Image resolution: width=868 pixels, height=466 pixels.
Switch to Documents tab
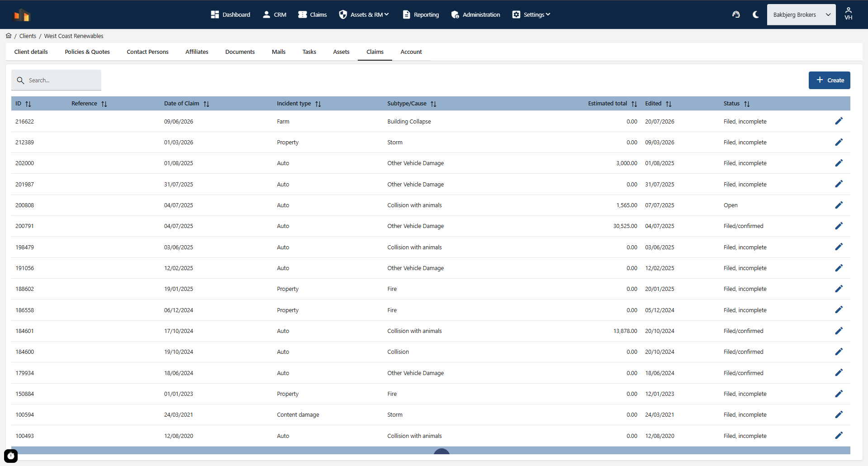pyautogui.click(x=240, y=52)
